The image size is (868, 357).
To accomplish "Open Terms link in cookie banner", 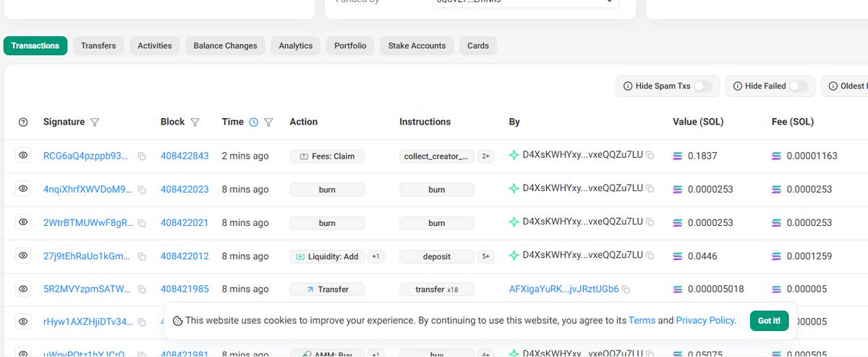I will pyautogui.click(x=642, y=320).
